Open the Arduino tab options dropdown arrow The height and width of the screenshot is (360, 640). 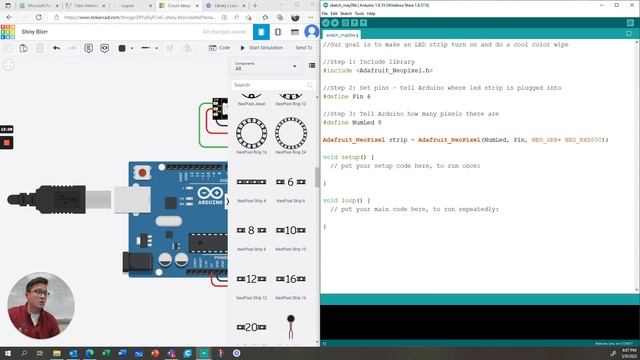click(x=629, y=34)
